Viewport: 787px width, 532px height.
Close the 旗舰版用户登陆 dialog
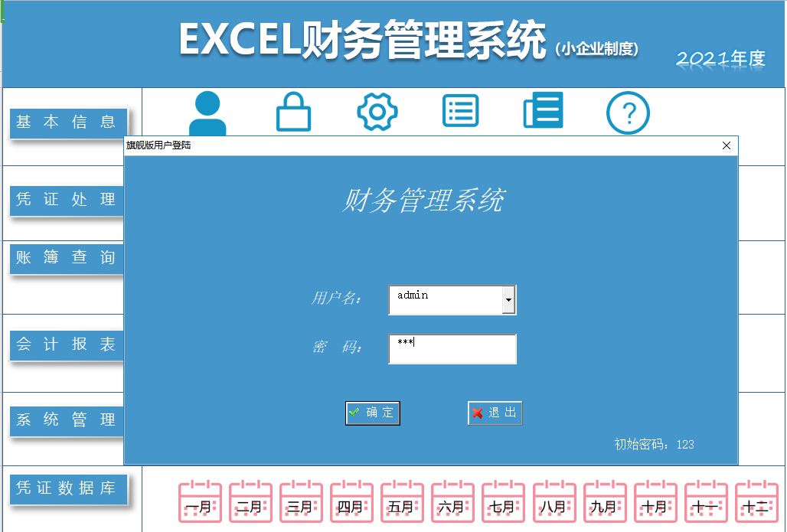click(727, 145)
